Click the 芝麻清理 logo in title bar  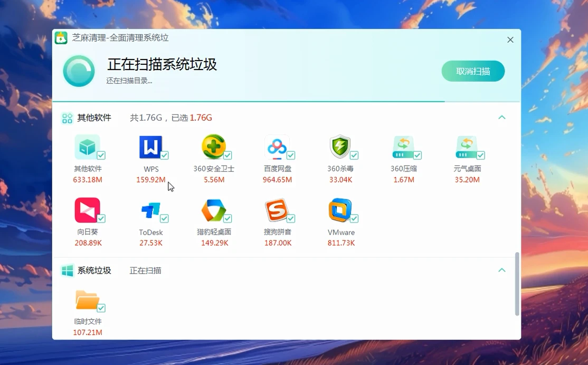point(61,38)
